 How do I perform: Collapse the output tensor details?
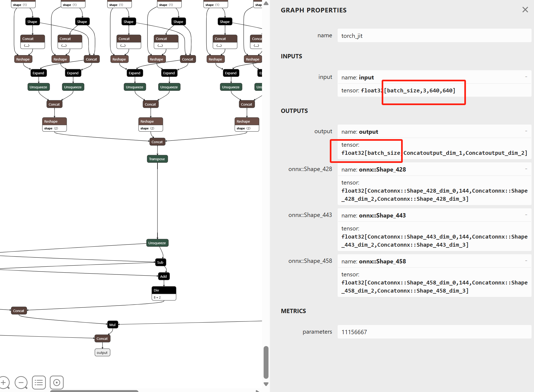click(526, 131)
